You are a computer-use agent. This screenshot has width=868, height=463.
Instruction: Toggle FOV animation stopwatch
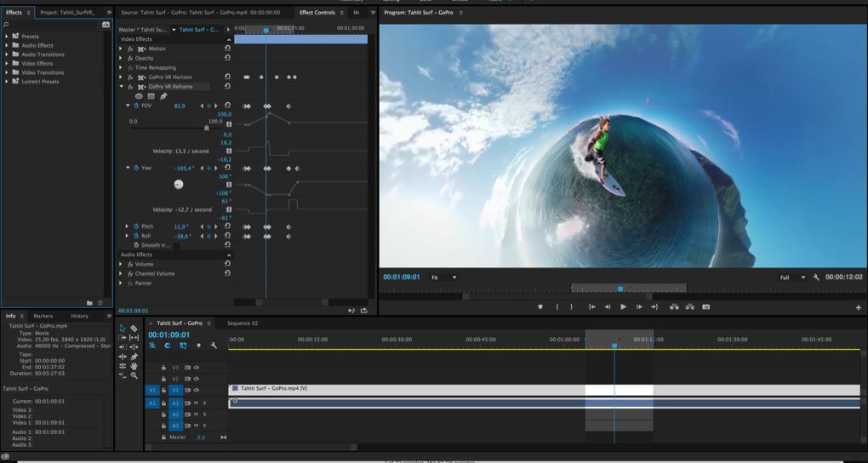tap(136, 106)
